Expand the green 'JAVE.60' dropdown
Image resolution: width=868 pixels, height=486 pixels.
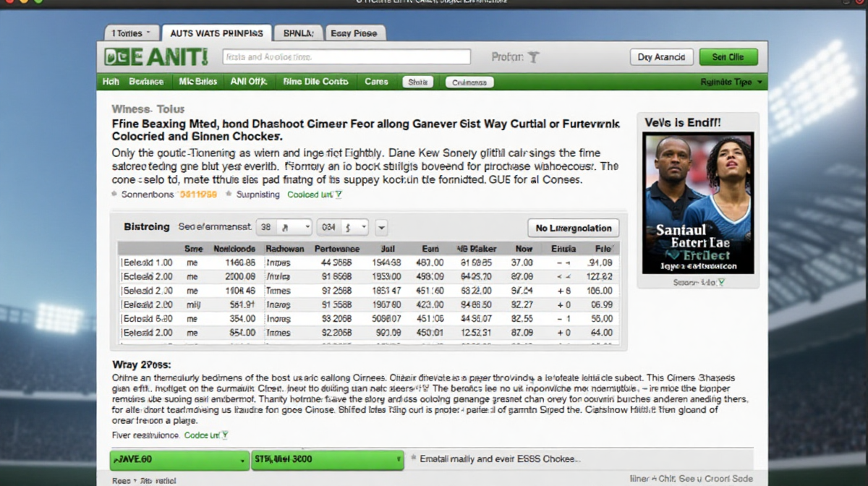click(x=179, y=459)
